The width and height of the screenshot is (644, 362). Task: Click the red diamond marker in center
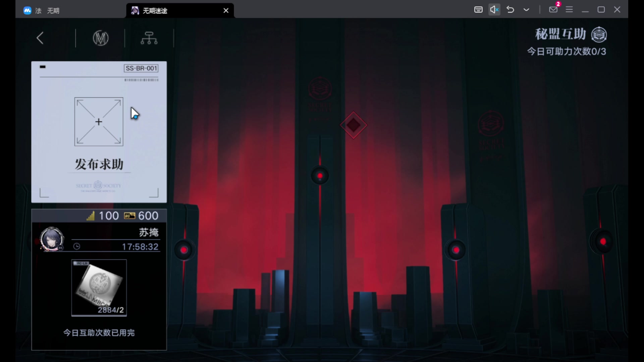coord(354,125)
